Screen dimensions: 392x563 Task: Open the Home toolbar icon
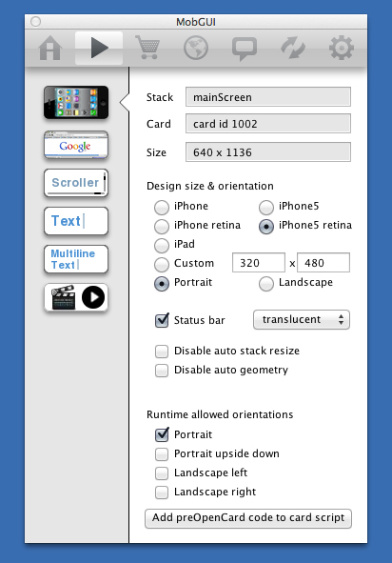(x=49, y=48)
